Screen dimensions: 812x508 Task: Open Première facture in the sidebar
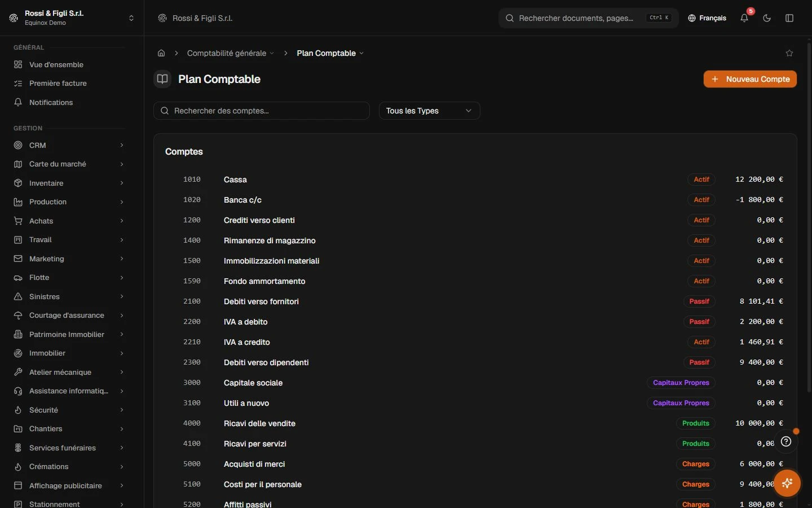[69, 84]
